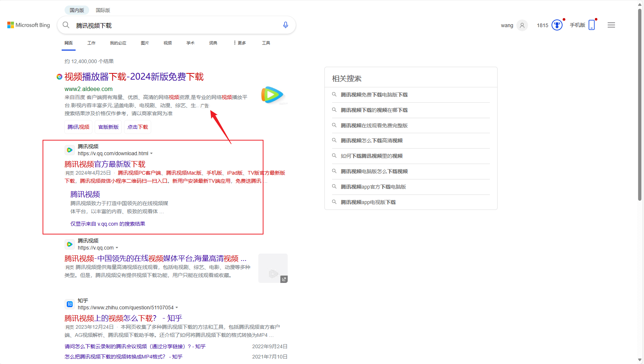This screenshot has height=364, width=644.
Task: Click the 点击下载 ad sitelink button
Action: click(138, 127)
